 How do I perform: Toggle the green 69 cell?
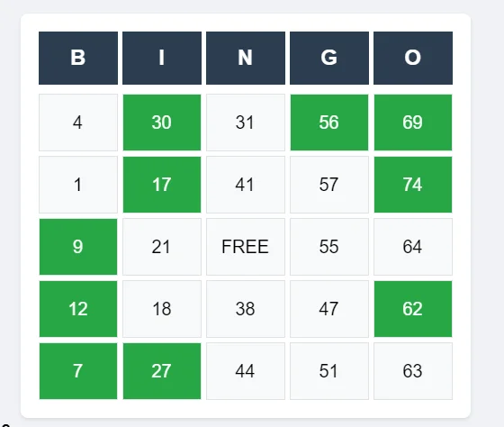tap(413, 123)
